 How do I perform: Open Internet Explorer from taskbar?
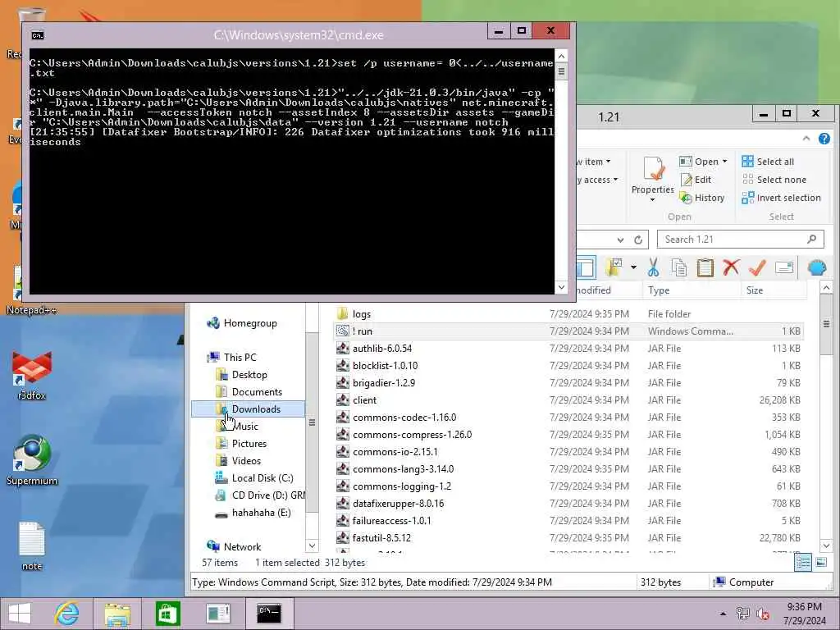(x=66, y=614)
